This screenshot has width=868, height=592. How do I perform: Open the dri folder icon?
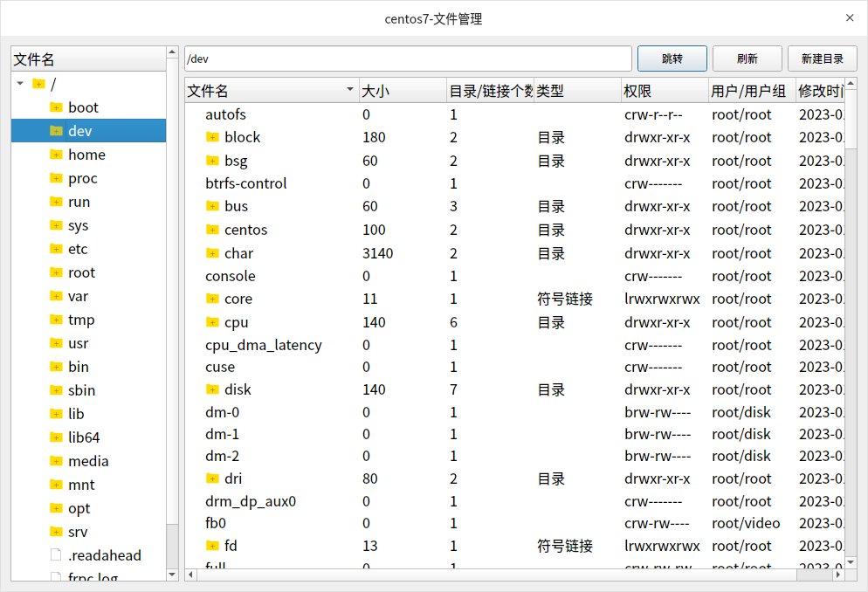point(213,478)
